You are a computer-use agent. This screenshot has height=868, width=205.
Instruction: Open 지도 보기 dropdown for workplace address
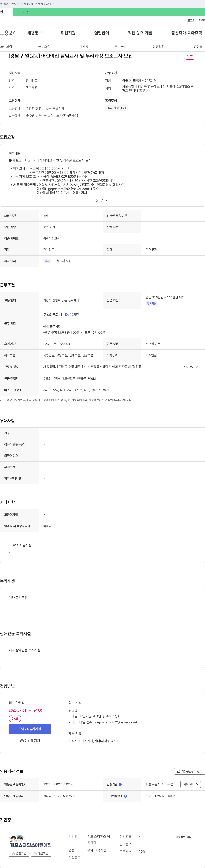tap(191, 367)
